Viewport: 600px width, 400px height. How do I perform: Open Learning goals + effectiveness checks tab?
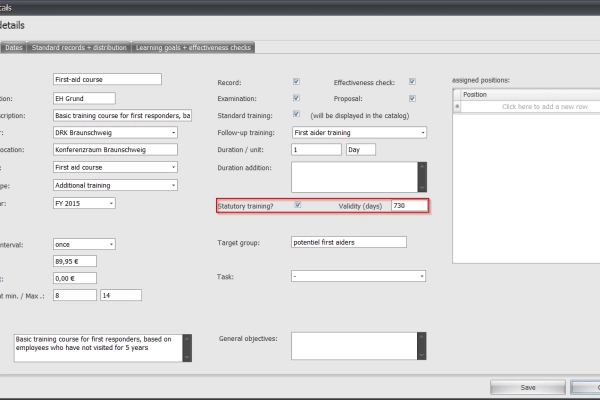[188, 47]
